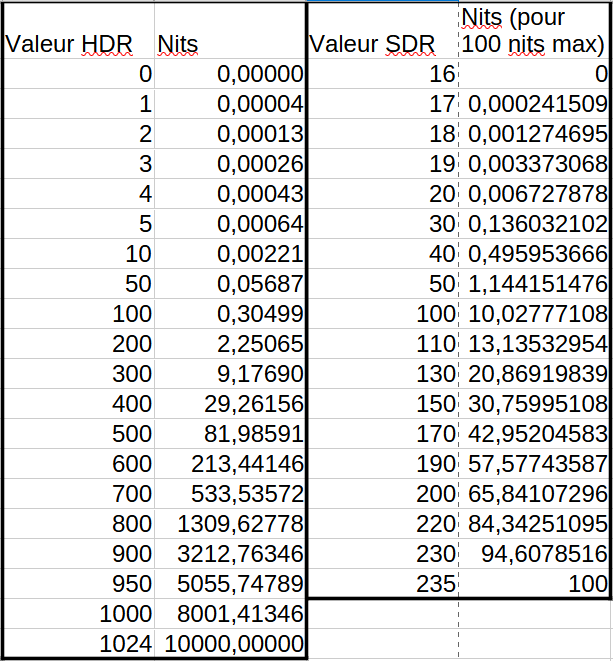Viewport: 613px width, 661px height.
Task: Select the cell showing 29,26156
Action: coord(230,404)
